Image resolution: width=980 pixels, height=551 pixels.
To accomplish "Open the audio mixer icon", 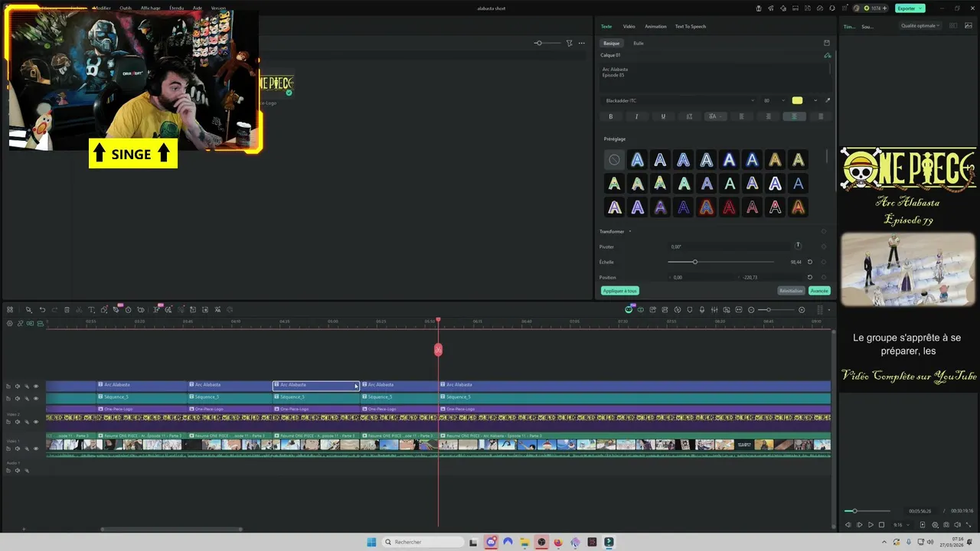I will [714, 310].
